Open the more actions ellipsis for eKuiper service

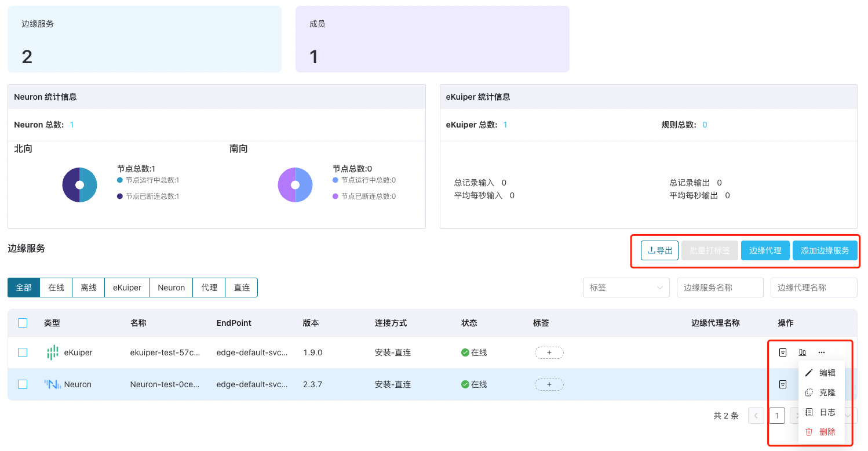820,352
